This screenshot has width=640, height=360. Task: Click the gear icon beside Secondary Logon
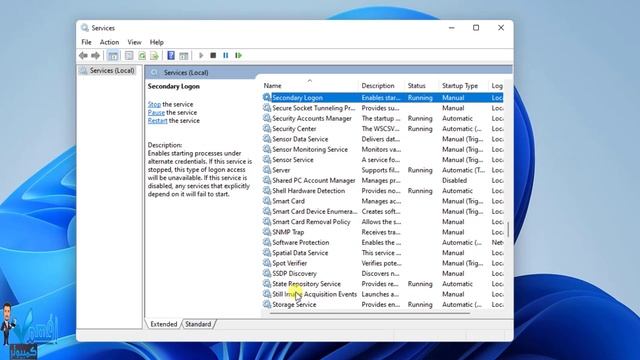point(267,98)
